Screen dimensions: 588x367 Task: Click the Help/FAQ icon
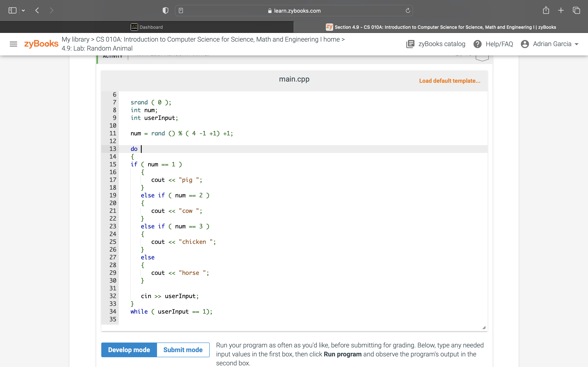click(x=478, y=44)
